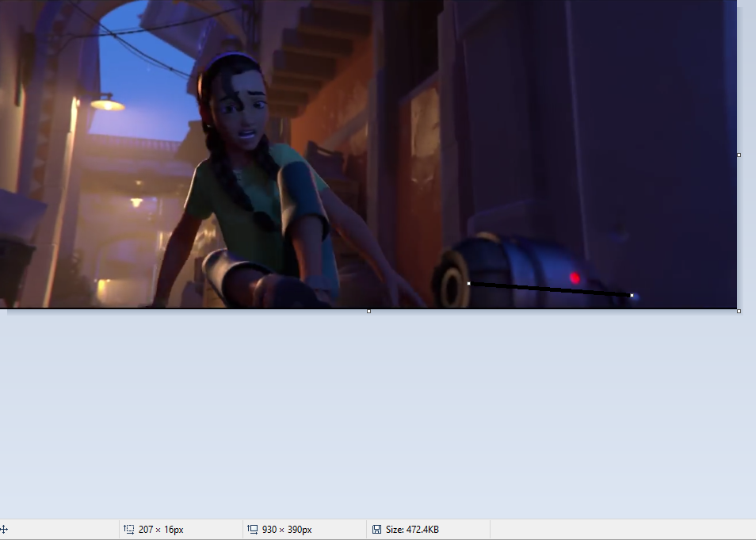Viewport: 756px width, 540px height.
Task: Click the 'Size: 472.4KB' status text
Action: pos(412,530)
